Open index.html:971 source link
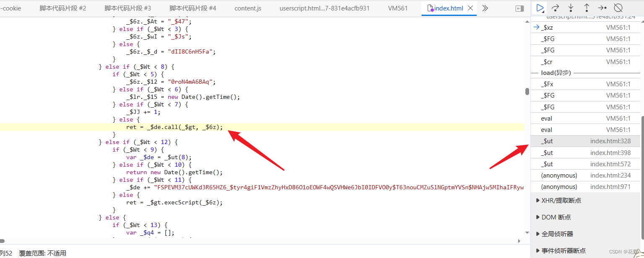644x258 pixels. pyautogui.click(x=611, y=187)
